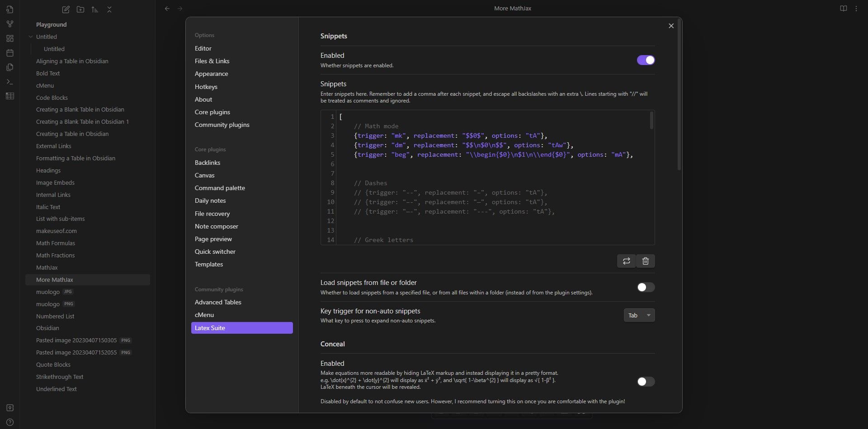Create a new folder in the file explorer
Image resolution: width=868 pixels, height=429 pixels.
(80, 9)
